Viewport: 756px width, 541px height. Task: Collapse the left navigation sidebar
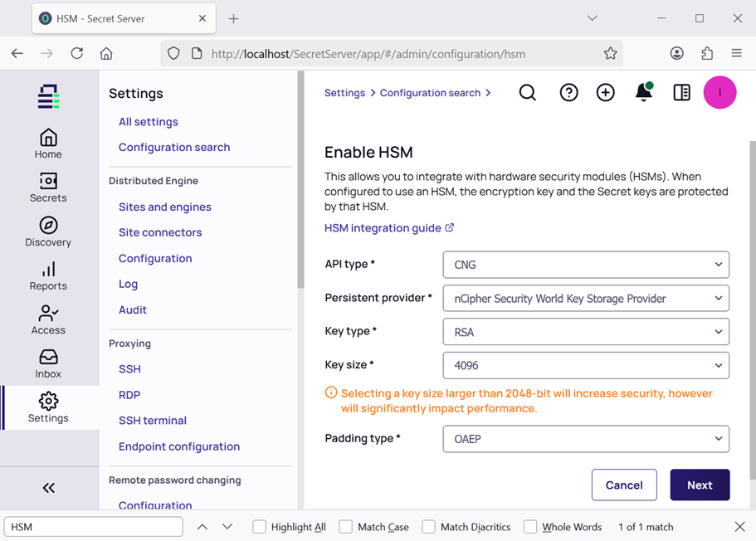pos(49,488)
